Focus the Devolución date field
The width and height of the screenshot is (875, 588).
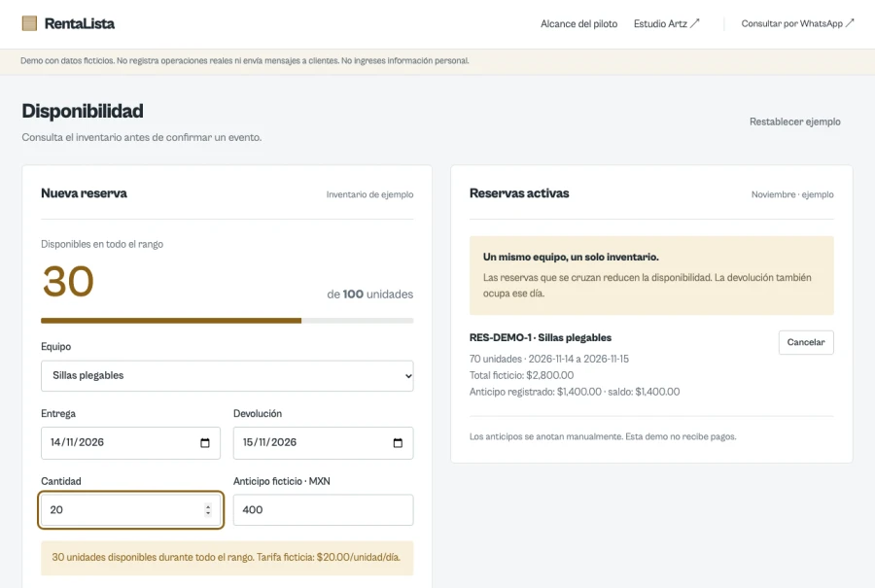pos(323,443)
